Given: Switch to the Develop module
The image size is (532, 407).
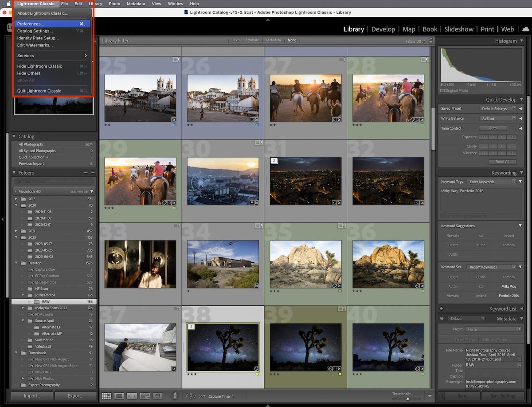Looking at the screenshot, I should [x=383, y=29].
